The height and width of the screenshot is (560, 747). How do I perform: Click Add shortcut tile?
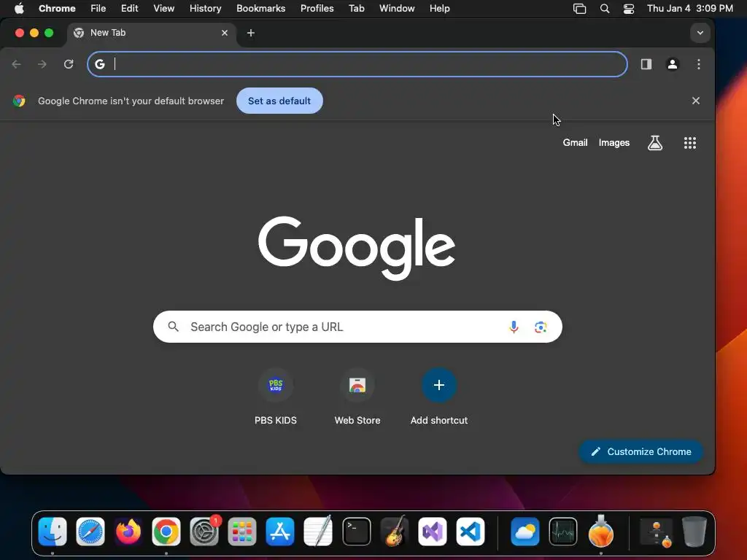(438, 397)
